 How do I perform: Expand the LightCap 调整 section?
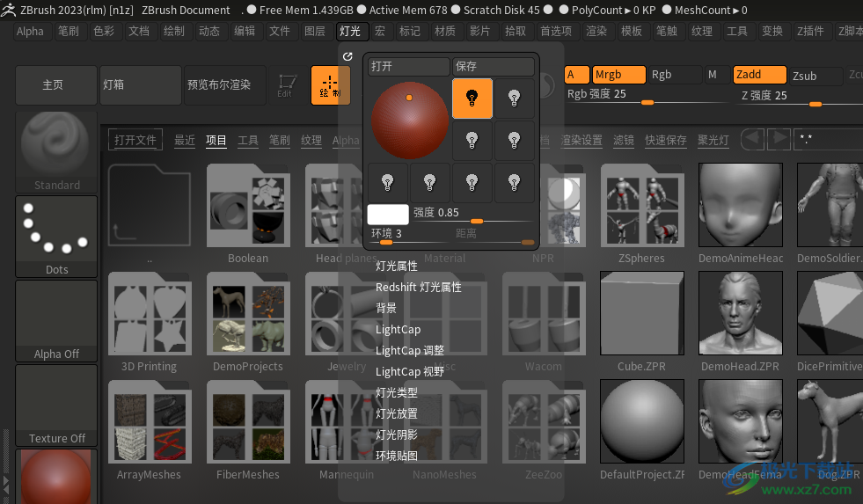[409, 350]
